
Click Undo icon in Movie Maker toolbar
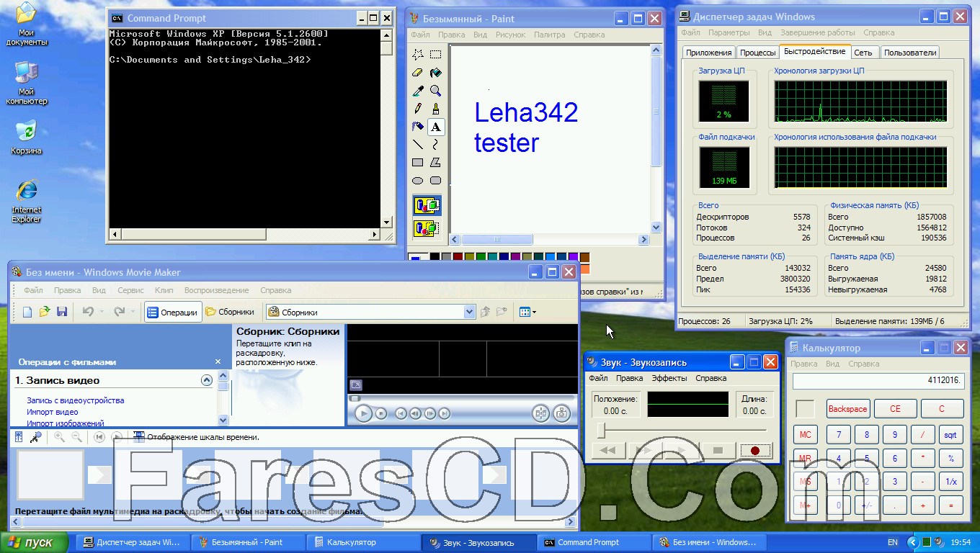[x=88, y=312]
